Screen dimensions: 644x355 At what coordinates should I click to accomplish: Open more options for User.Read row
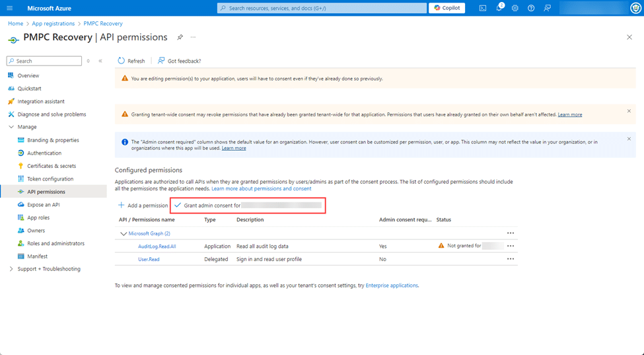pyautogui.click(x=510, y=259)
